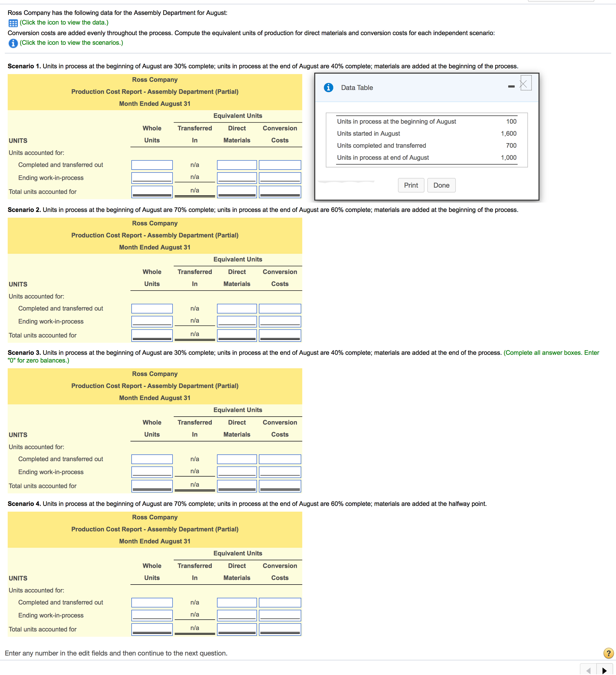Click the Done button in Data Table
The image size is (616, 675).
coord(441,185)
